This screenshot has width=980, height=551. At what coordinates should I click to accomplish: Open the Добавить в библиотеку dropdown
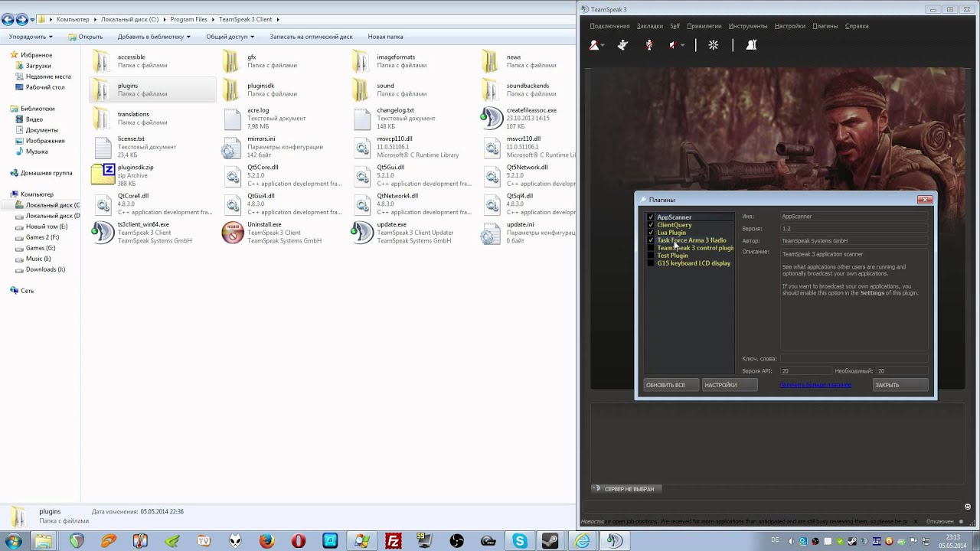pyautogui.click(x=155, y=37)
